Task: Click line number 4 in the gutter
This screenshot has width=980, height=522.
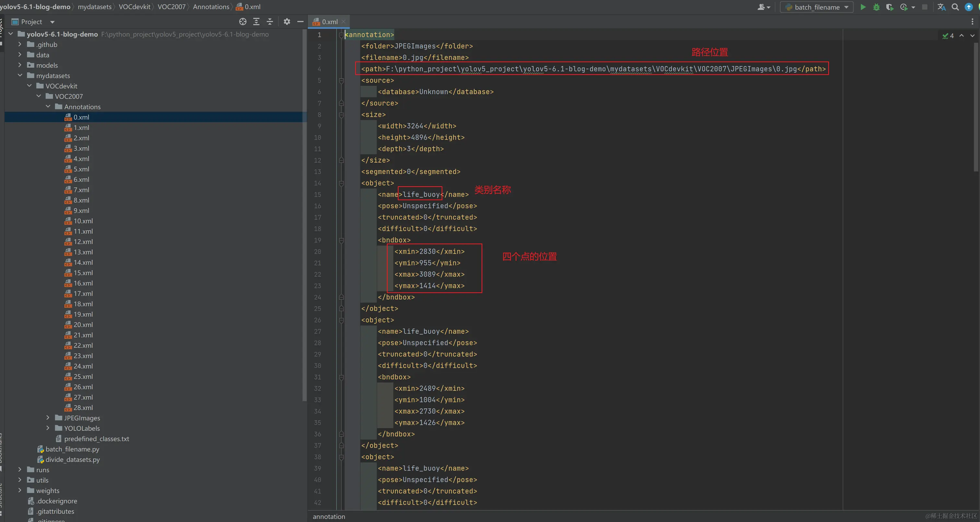Action: click(x=319, y=69)
